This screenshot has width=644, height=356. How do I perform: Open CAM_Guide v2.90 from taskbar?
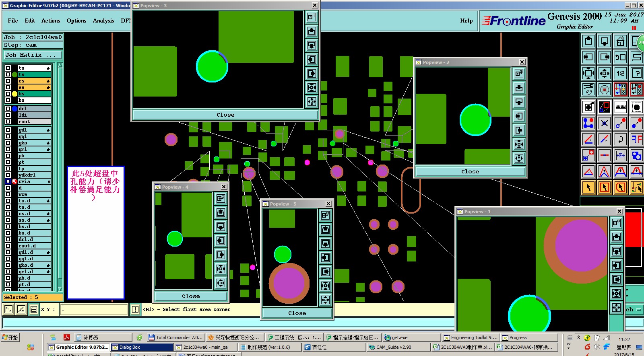(398, 347)
